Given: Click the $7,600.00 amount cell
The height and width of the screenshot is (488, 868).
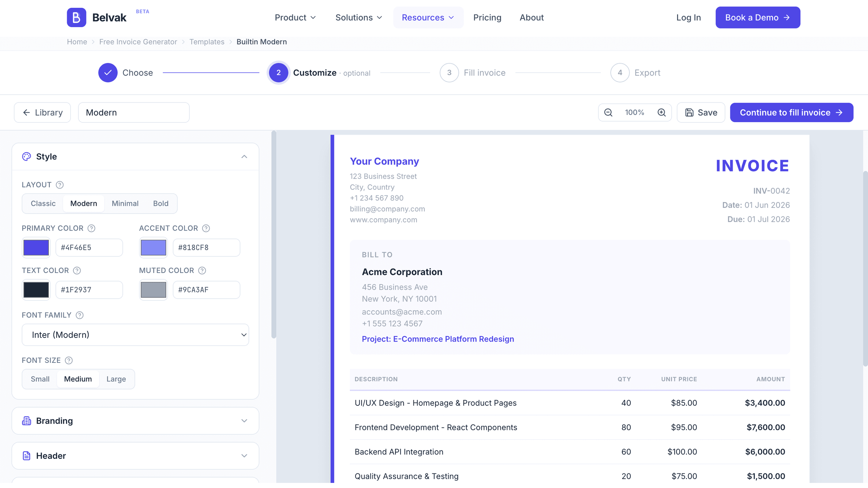Looking at the screenshot, I should coord(766,428).
